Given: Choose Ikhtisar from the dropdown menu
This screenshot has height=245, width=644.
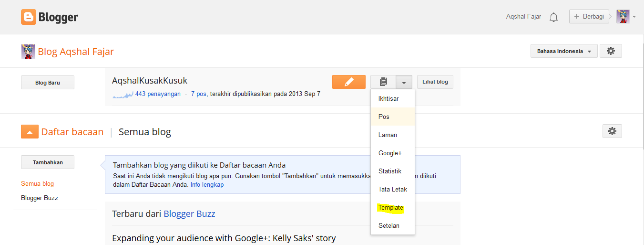Looking at the screenshot, I should (x=393, y=98).
